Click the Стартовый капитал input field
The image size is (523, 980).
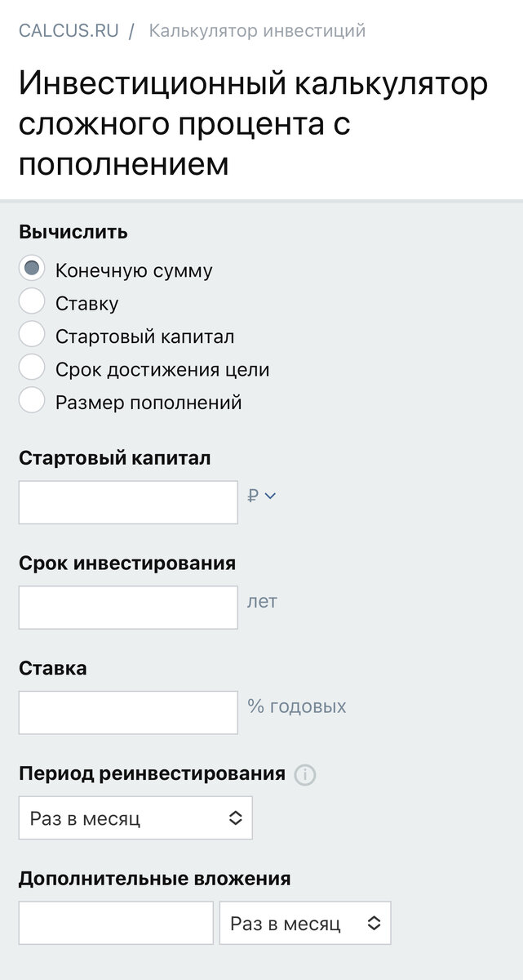127,501
